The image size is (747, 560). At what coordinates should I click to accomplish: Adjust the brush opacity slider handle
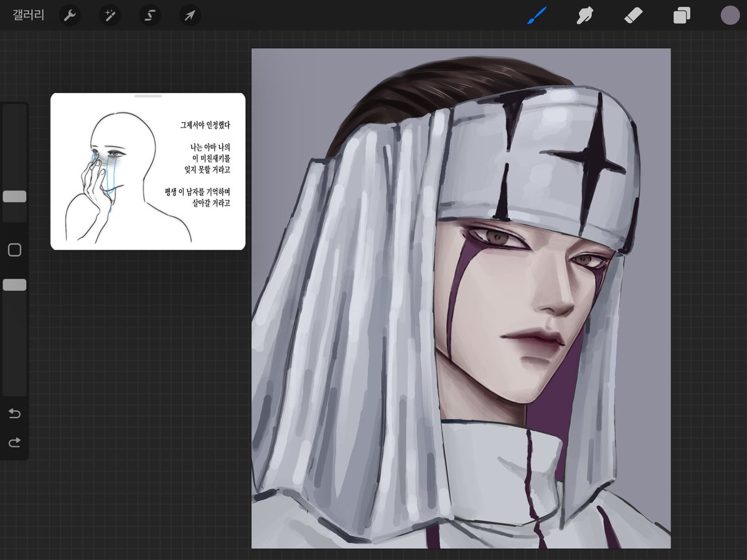click(14, 285)
